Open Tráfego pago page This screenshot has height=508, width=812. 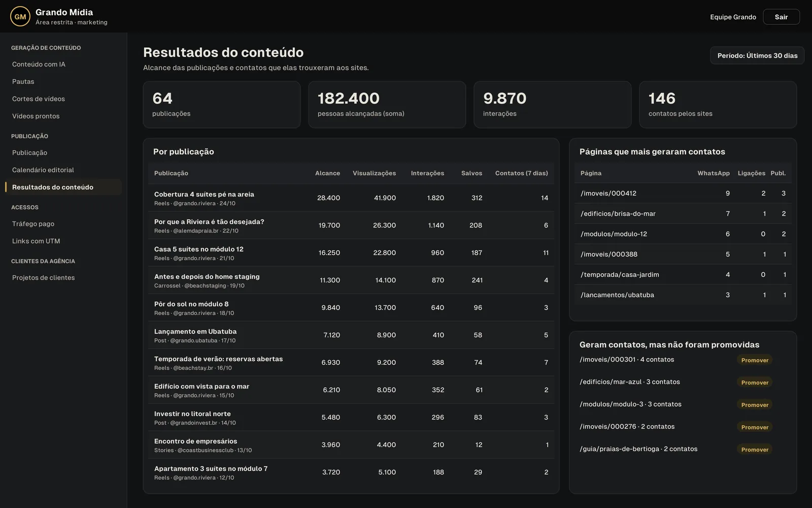coord(63,224)
